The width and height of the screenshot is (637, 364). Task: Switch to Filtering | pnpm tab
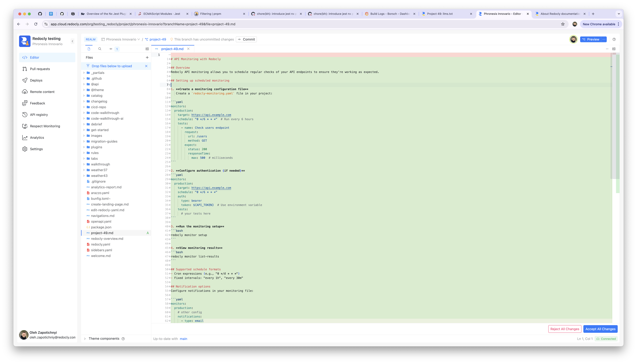click(219, 14)
